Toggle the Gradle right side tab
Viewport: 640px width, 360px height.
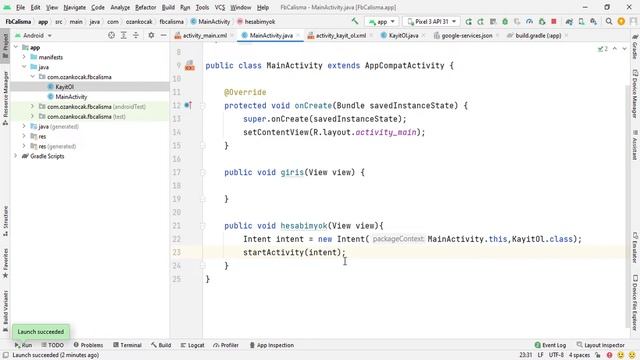(635, 47)
